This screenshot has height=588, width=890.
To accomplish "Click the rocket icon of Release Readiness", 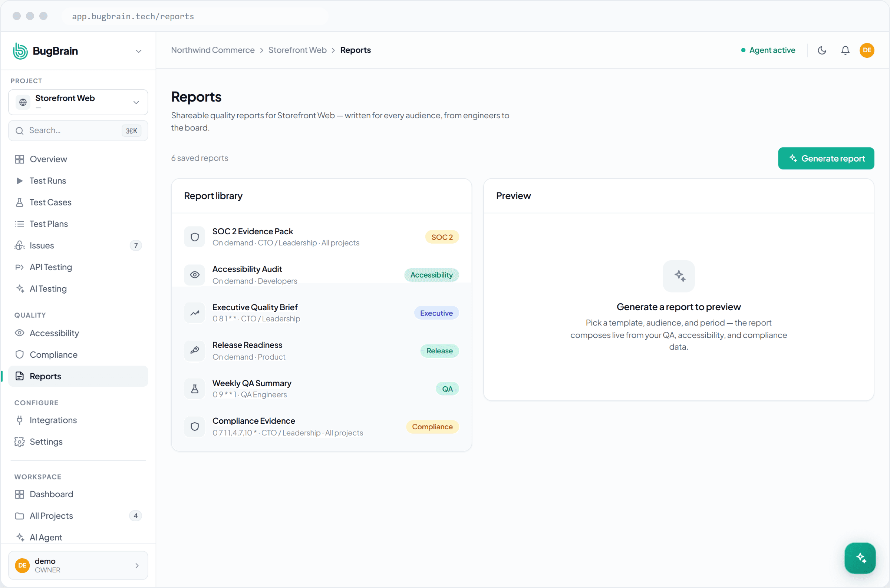I will 194,351.
